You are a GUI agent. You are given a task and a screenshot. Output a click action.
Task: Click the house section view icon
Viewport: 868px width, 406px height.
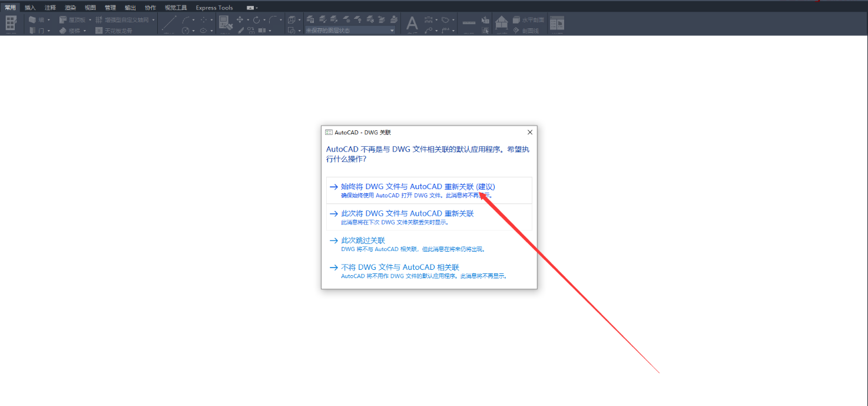[x=501, y=24]
